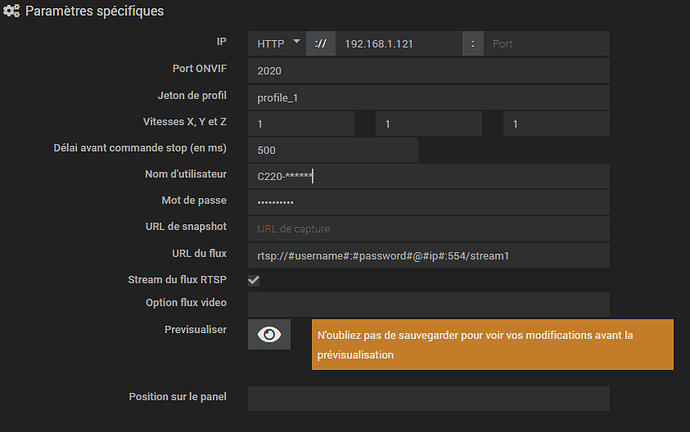Click the Paramètres spécifiques heading
This screenshot has height=432, width=690.
pyautogui.click(x=94, y=11)
